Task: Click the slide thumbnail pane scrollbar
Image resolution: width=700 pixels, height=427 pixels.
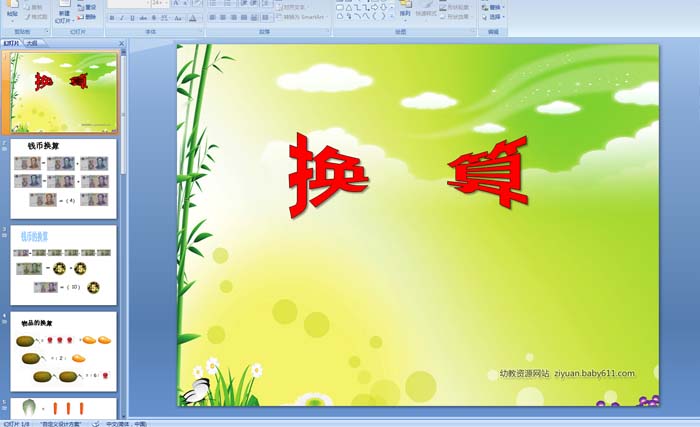Action: tap(124, 117)
